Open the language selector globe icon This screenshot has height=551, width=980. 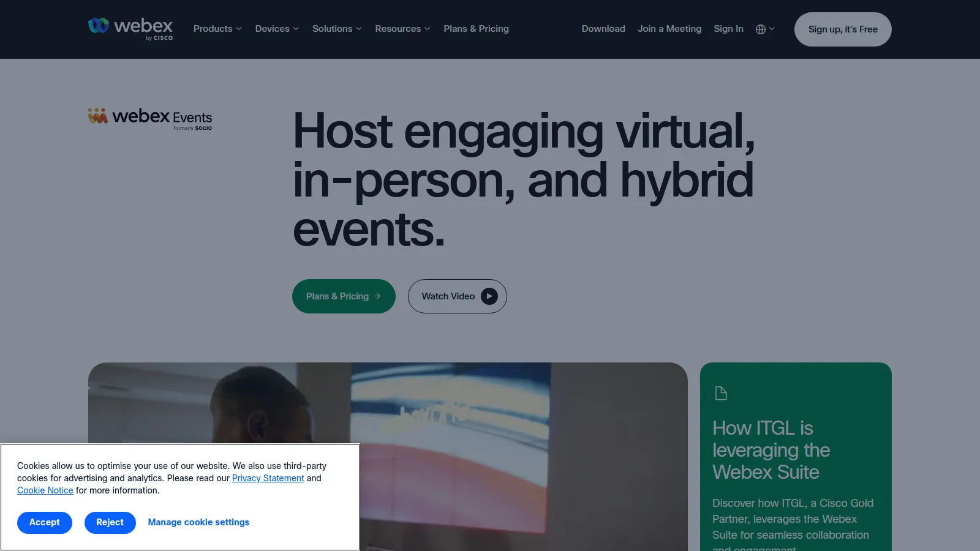click(x=759, y=29)
